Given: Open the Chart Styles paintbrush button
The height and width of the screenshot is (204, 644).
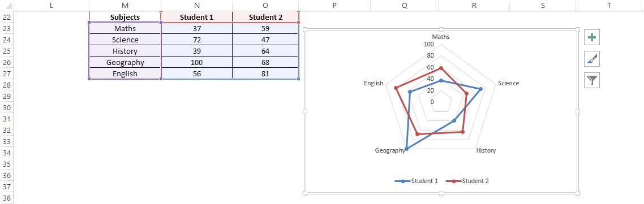Looking at the screenshot, I should (592, 59).
